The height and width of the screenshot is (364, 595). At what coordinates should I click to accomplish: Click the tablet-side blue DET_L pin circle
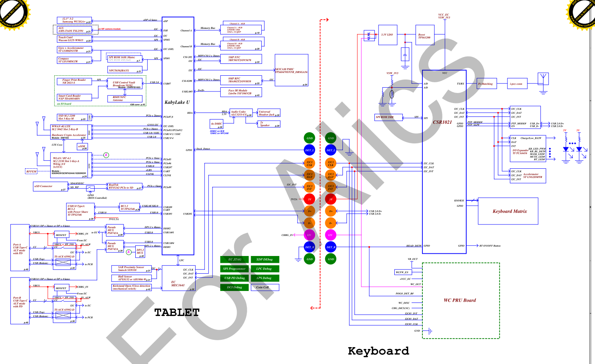click(309, 150)
